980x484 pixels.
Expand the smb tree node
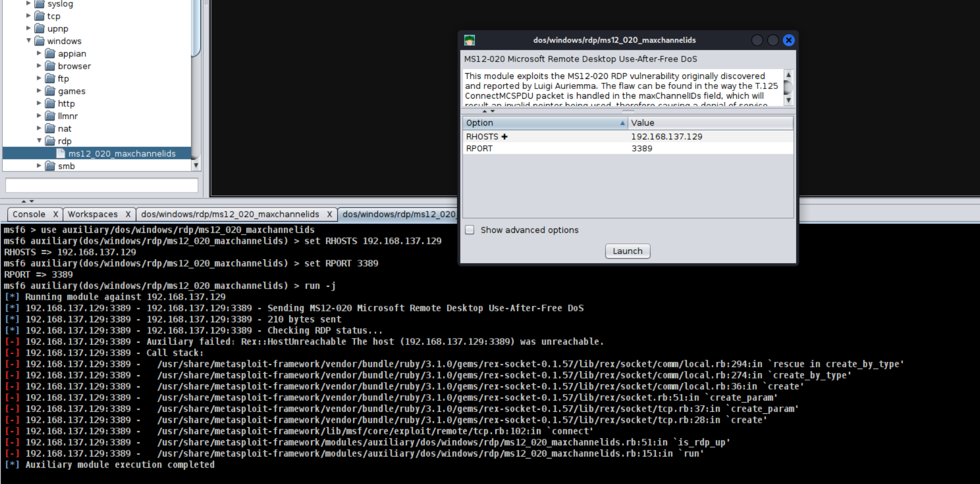pyautogui.click(x=39, y=166)
